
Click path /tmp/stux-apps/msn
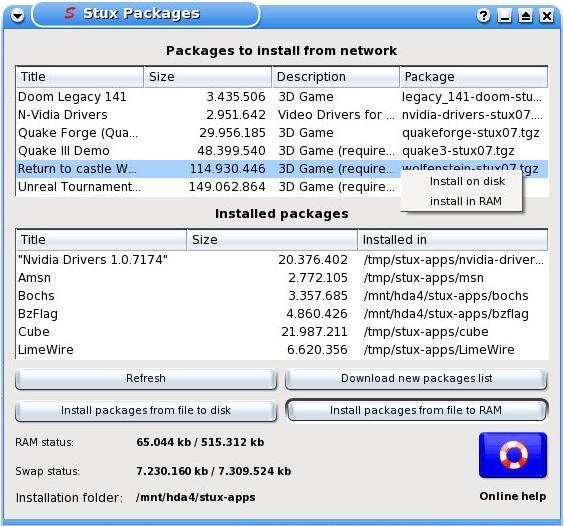tap(423, 278)
